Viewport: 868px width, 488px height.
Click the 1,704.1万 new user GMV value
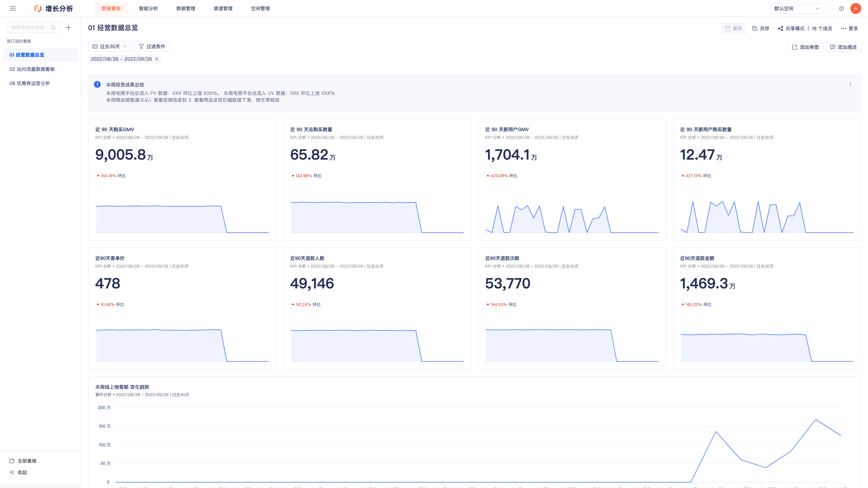(x=511, y=155)
